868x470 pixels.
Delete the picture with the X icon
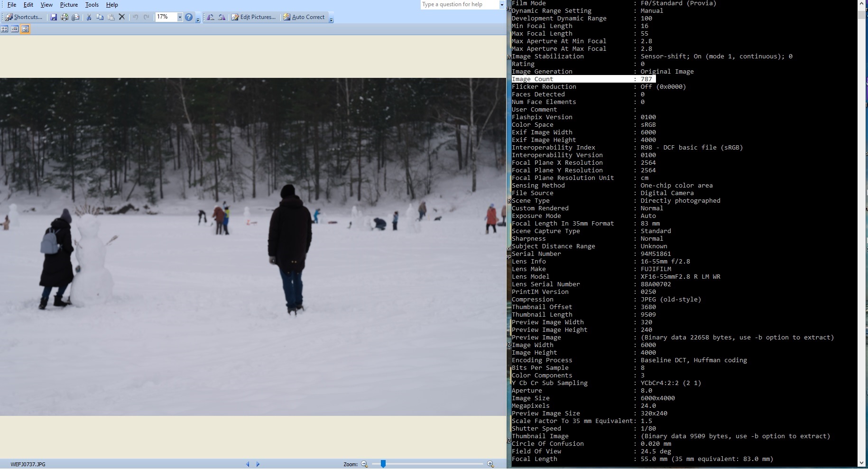[x=122, y=17]
